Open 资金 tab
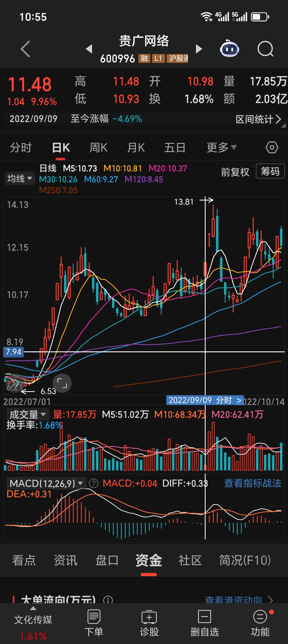 click(x=149, y=560)
